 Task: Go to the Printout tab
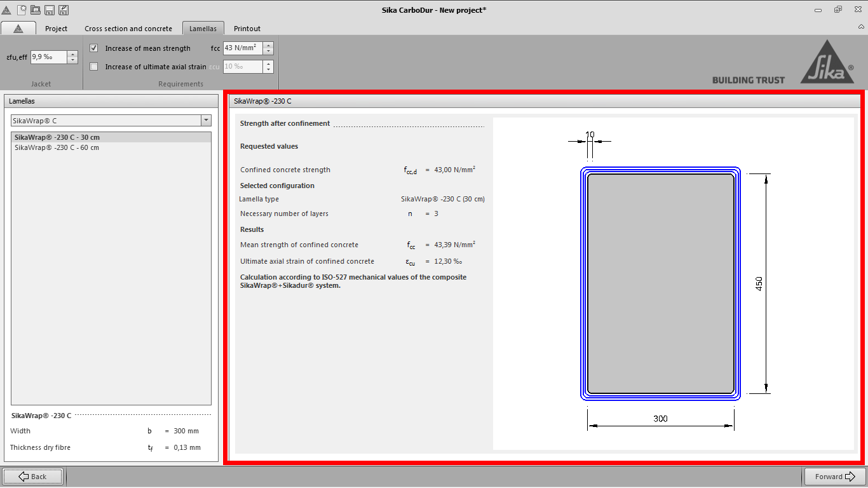(247, 29)
